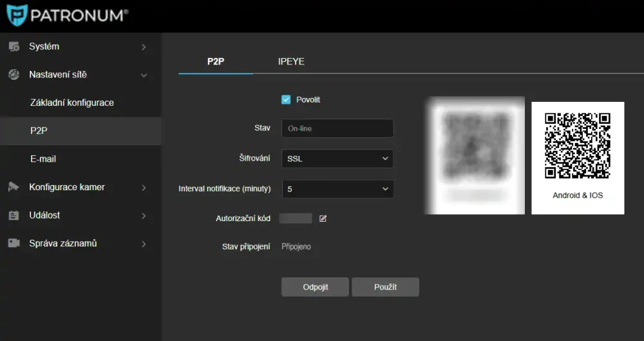Click the Autorizační kód label
This screenshot has width=644, height=341.
tap(243, 219)
